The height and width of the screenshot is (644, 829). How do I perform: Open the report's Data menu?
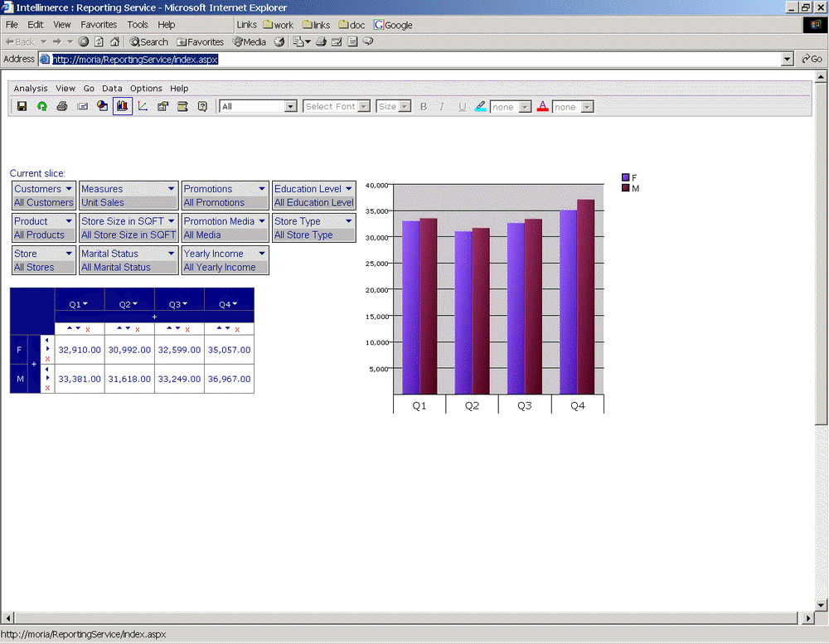coord(112,89)
